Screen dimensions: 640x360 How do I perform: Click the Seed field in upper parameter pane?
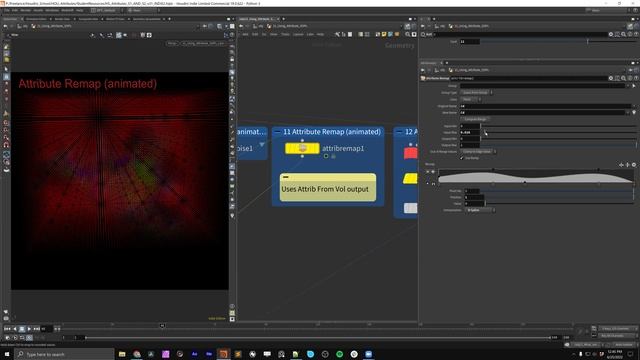pos(470,42)
